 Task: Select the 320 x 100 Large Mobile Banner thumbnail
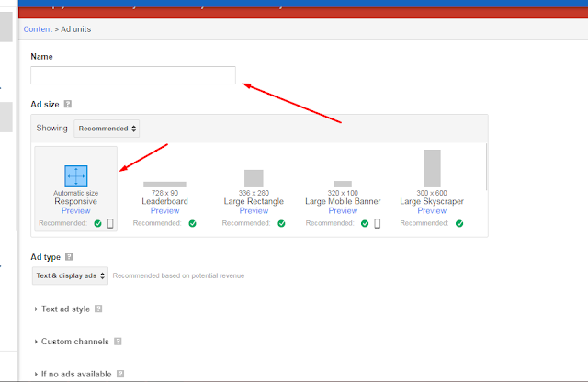click(x=343, y=184)
